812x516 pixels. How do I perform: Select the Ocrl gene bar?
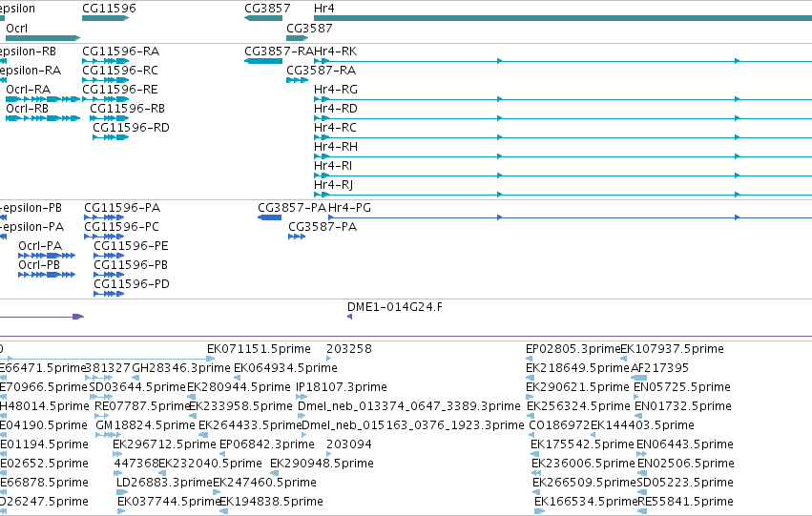(43, 38)
